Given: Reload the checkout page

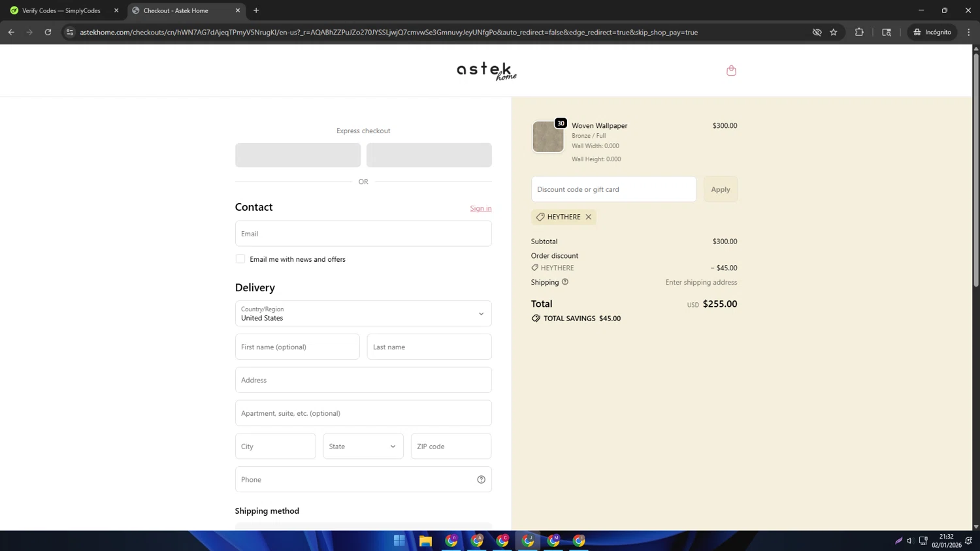Looking at the screenshot, I should 48,32.
